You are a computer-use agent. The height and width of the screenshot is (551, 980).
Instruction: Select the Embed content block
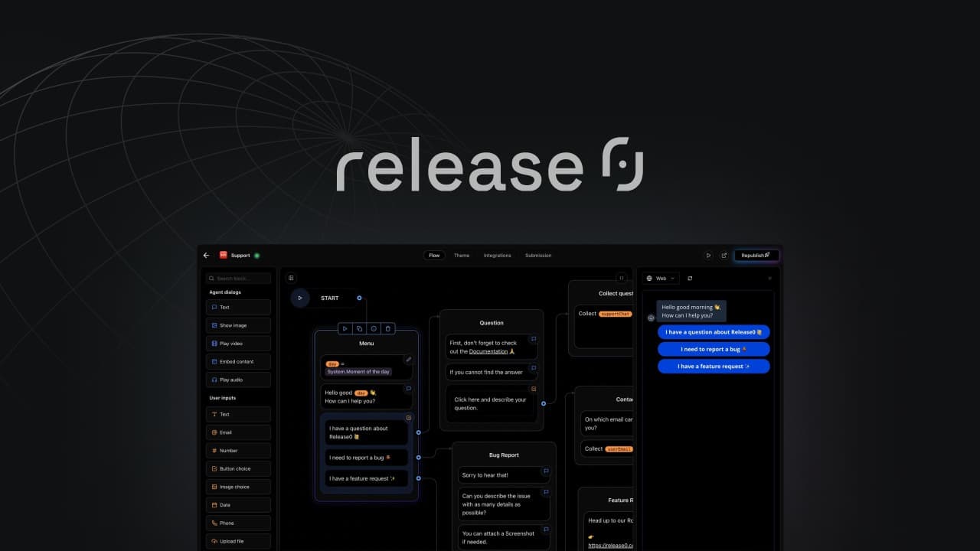(x=230, y=361)
